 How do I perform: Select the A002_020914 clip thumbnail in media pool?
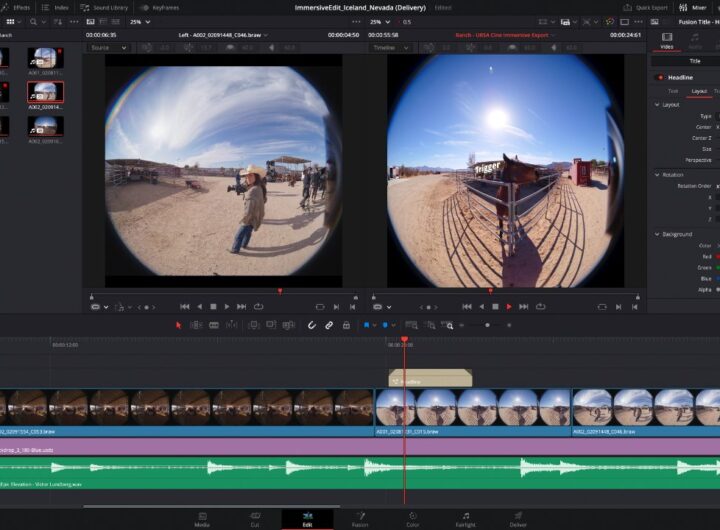[45, 92]
